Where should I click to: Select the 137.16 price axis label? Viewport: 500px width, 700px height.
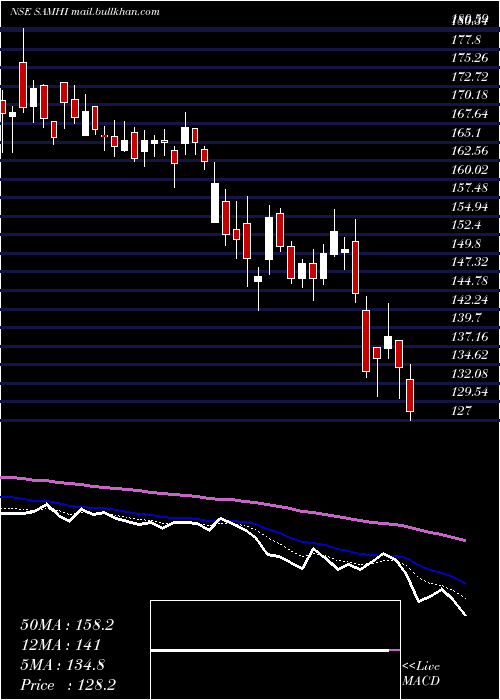(x=470, y=336)
